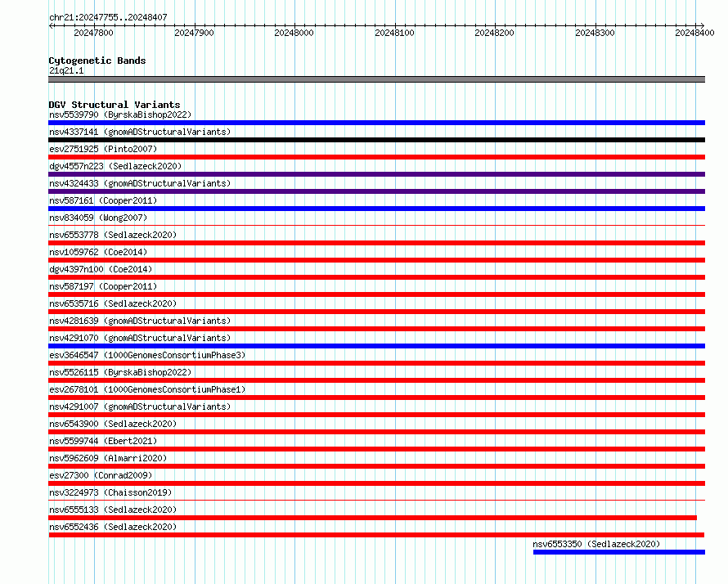Open the nsv587197 (Cooper2011) label

(103, 286)
